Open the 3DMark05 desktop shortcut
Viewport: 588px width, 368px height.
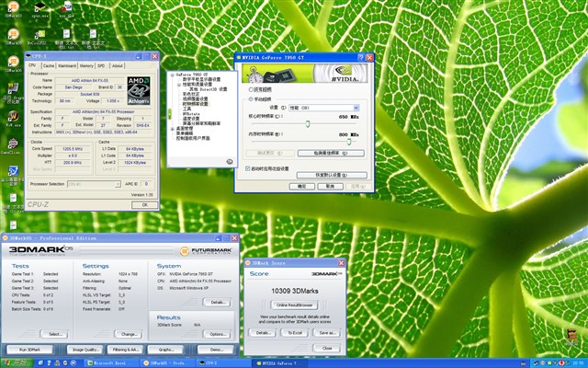click(x=14, y=37)
